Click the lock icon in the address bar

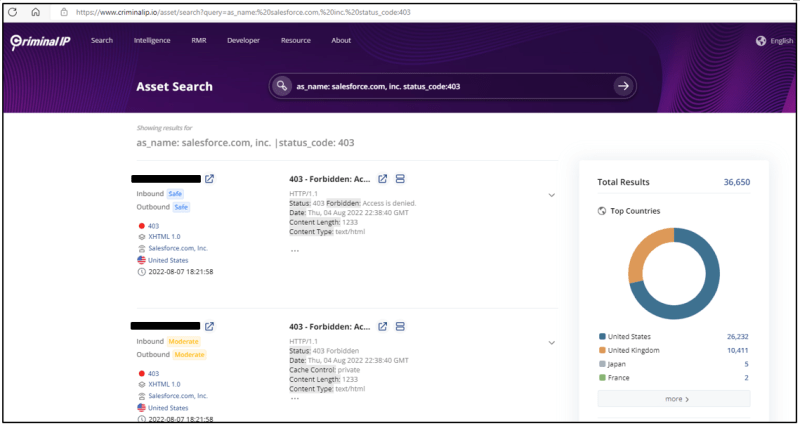click(64, 12)
